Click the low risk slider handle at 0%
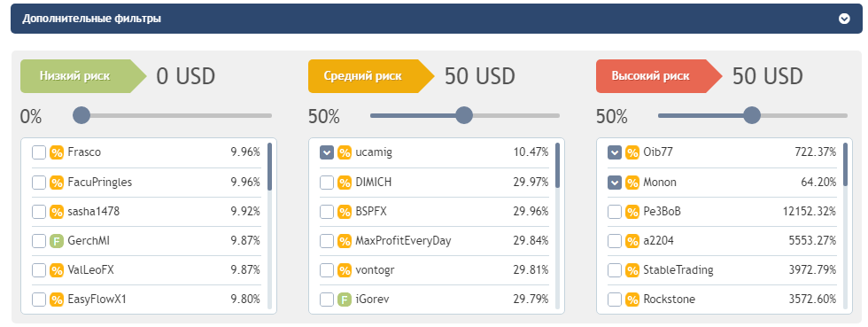 coord(81,115)
